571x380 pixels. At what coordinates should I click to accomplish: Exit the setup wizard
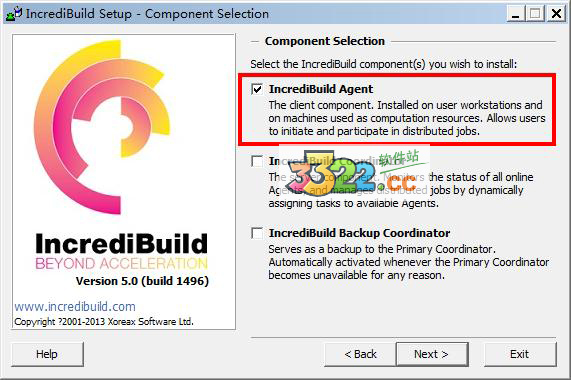[520, 354]
